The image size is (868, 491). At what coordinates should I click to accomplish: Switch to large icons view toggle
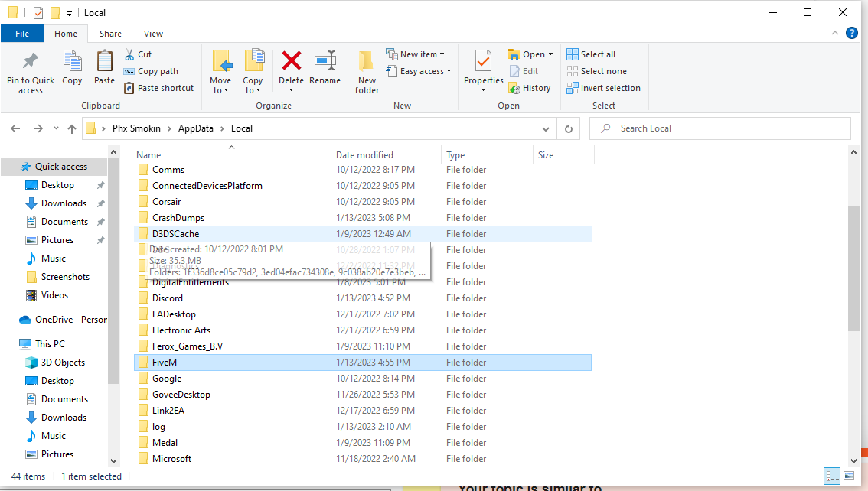(849, 476)
